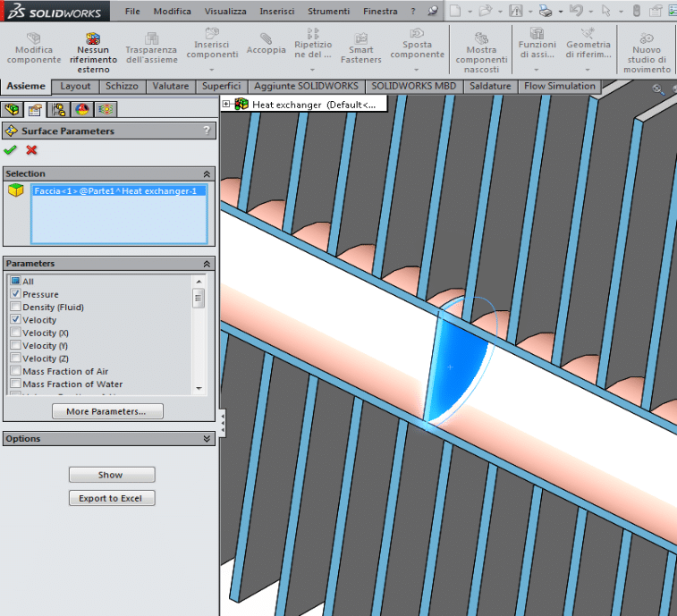Expand Heat exchanger tree node

pos(226,105)
